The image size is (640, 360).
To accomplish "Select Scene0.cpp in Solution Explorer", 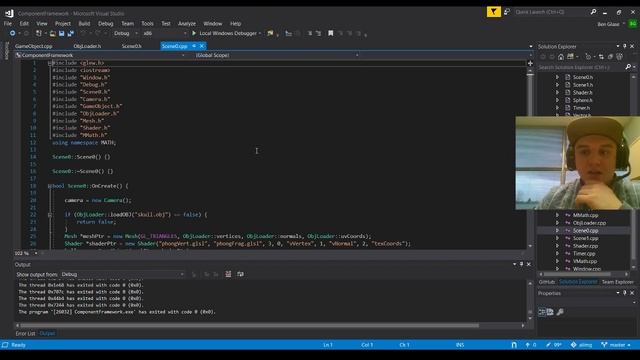I will [585, 231].
